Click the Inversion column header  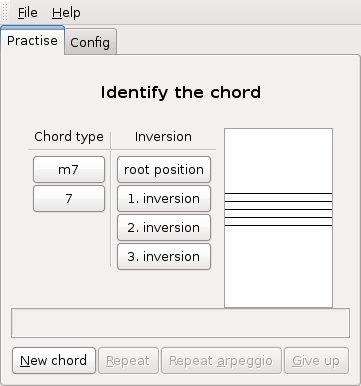coord(163,137)
